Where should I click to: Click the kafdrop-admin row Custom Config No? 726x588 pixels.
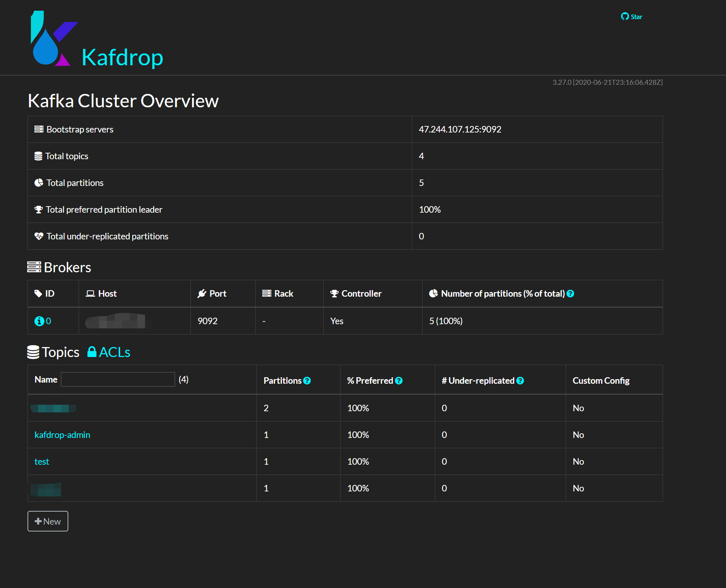578,435
